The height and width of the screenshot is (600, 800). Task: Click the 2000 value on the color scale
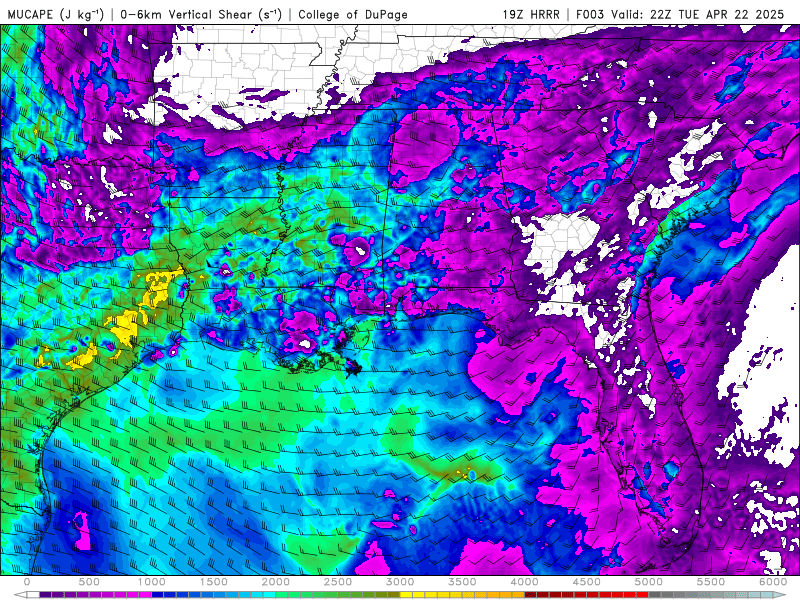(276, 582)
